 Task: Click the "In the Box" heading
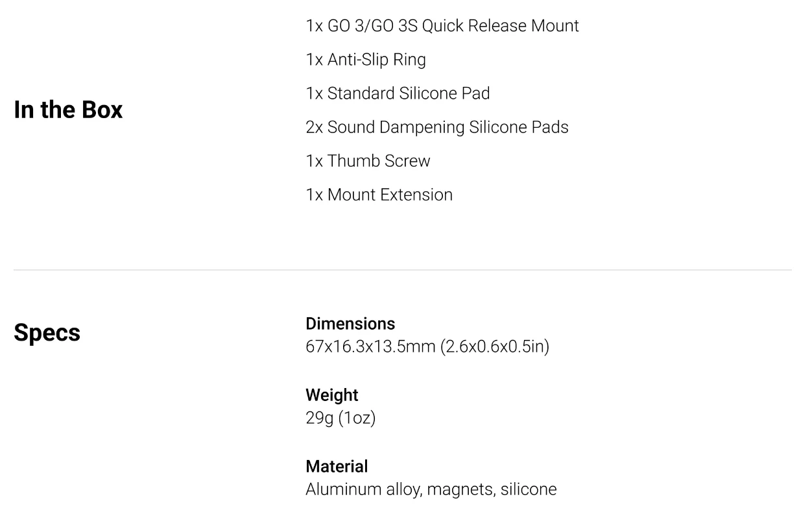68,110
